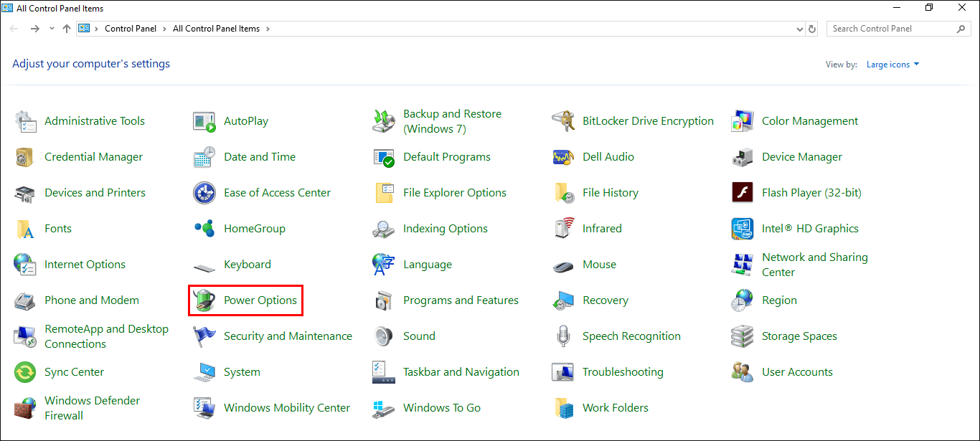Image resolution: width=980 pixels, height=441 pixels.
Task: Open the Indexing Options icon
Action: pyautogui.click(x=384, y=229)
